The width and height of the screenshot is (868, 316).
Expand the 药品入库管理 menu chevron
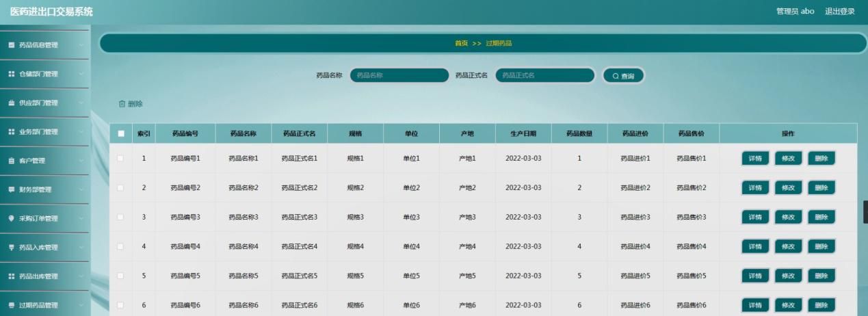click(81, 248)
